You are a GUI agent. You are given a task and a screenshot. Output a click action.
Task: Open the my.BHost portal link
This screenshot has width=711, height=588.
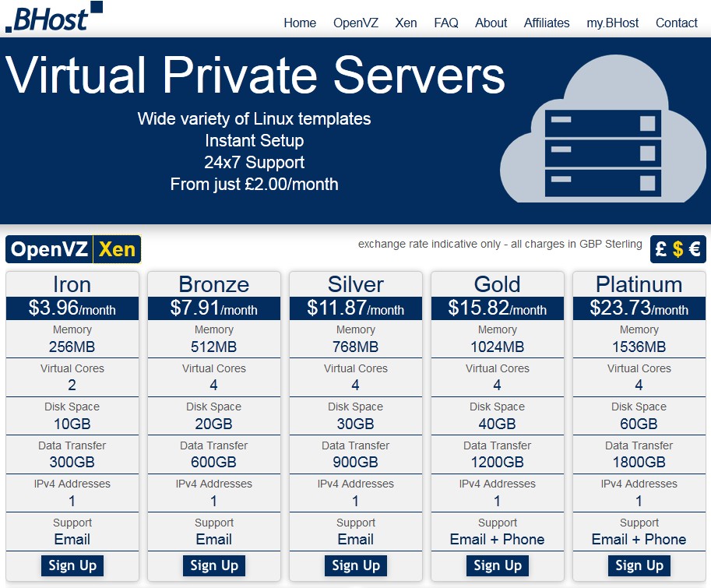[x=613, y=23]
